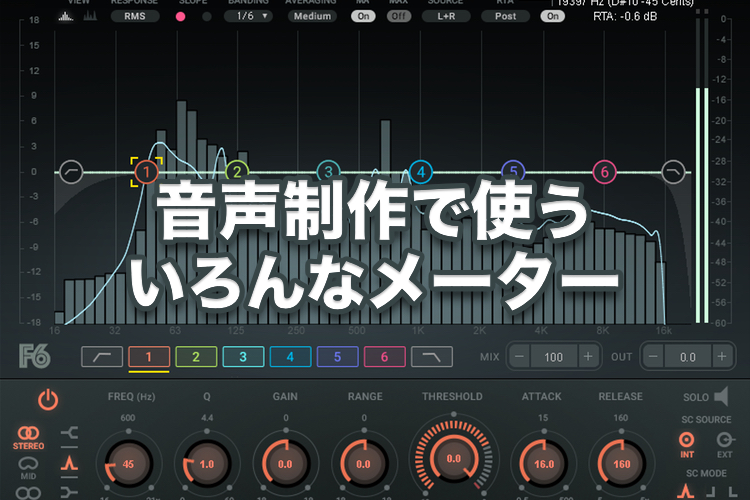Screen dimensions: 750x500
Task: Select teal band node 3 on graph
Action: pos(329,171)
